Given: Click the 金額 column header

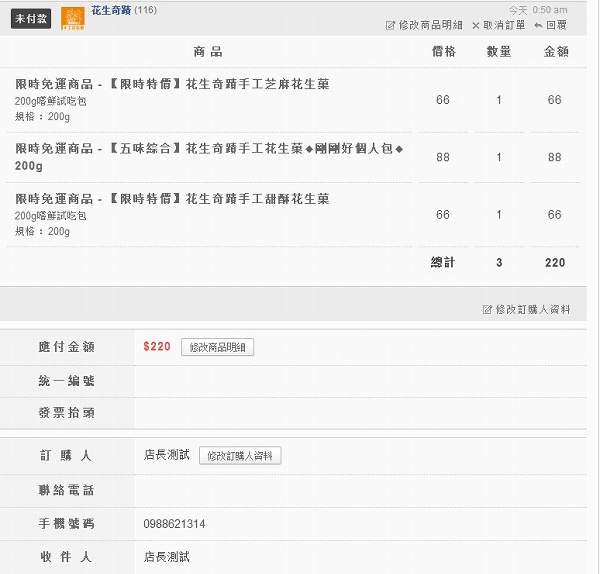Looking at the screenshot, I should (556, 52).
